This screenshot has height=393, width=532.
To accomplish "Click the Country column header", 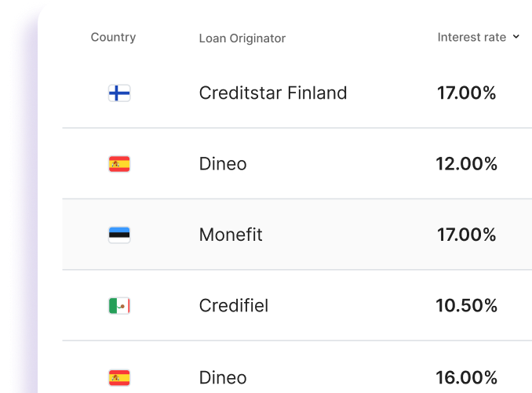I will [x=113, y=37].
